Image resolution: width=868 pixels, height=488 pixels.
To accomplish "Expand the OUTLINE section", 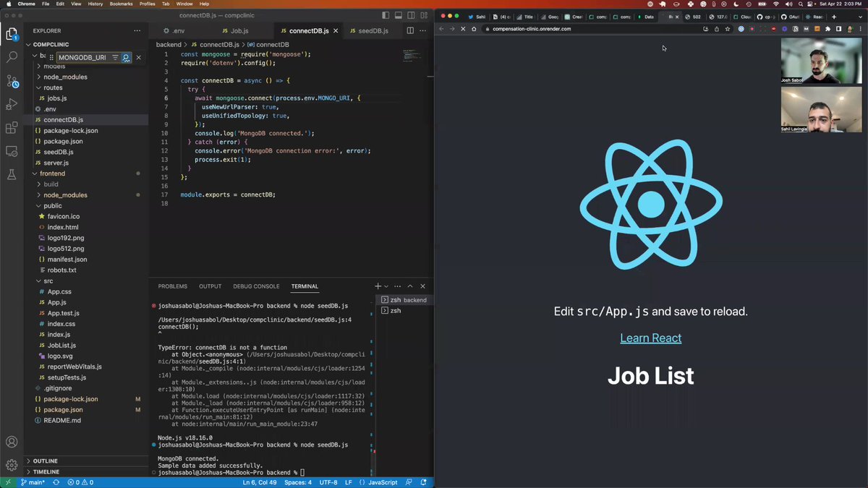I will (85, 461).
